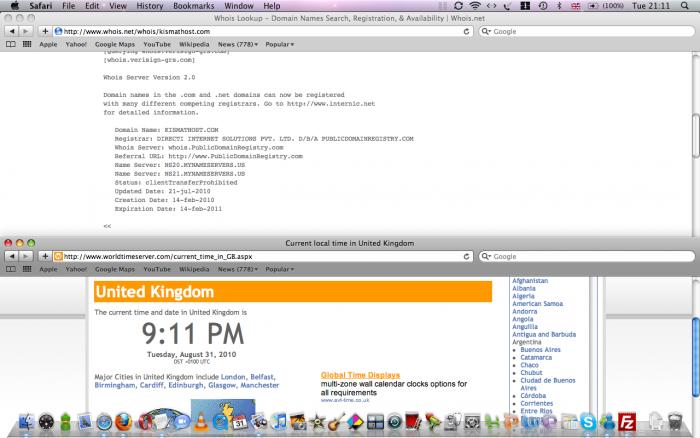Open News (778) bookmarks dropdown in whois window

pos(238,44)
